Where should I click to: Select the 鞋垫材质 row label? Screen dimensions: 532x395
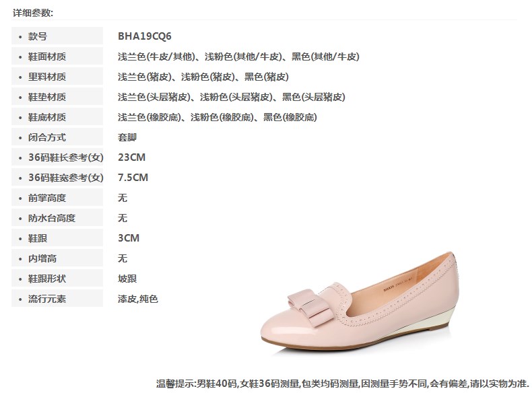[57, 97]
